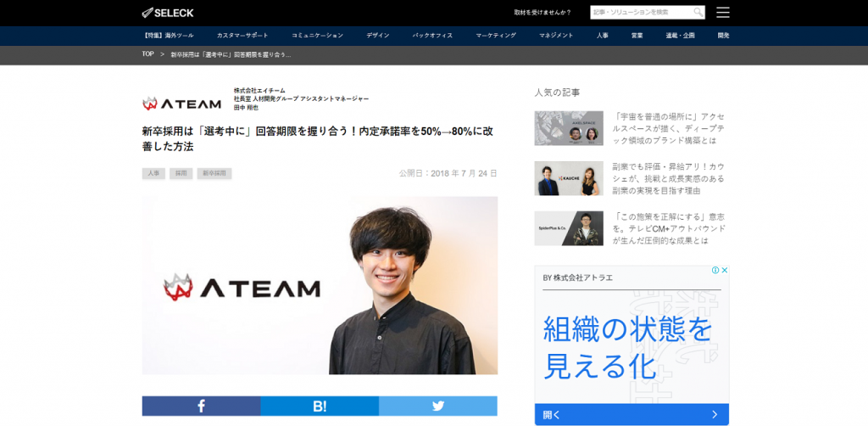Open SpiderPlus popular article thumbnail
The height and width of the screenshot is (426, 868).
pos(569,228)
